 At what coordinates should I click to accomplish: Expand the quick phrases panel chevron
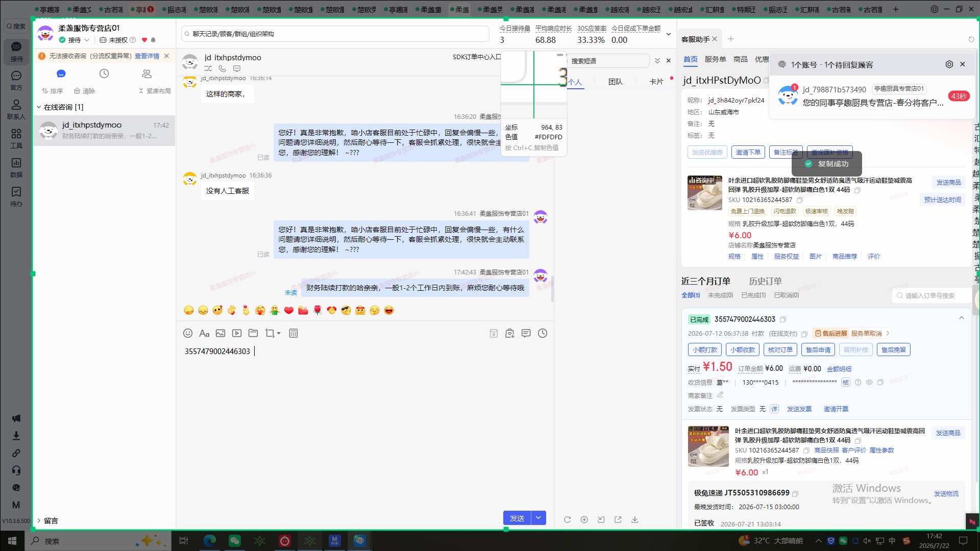click(657, 61)
